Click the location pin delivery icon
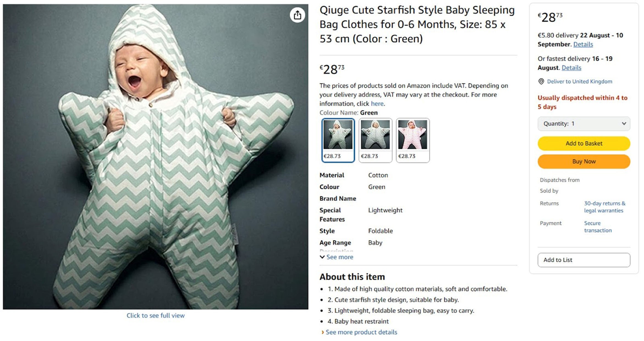Image resolution: width=644 pixels, height=341 pixels. pyautogui.click(x=541, y=81)
